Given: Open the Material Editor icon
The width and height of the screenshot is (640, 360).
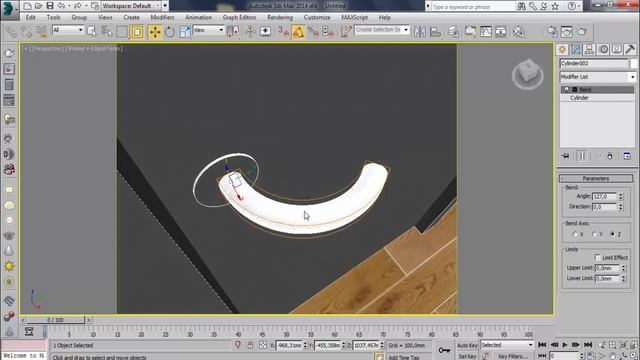Looking at the screenshot, I should pyautogui.click(x=518, y=32).
